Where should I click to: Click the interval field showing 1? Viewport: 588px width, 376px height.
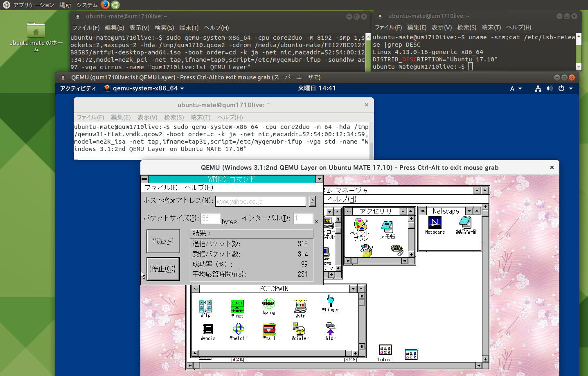(x=303, y=218)
